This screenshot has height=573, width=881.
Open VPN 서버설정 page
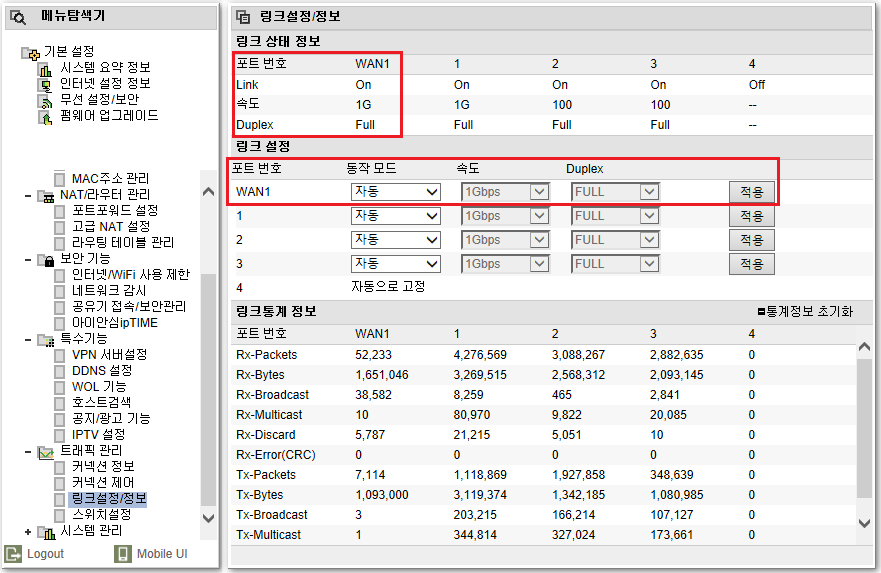[110, 355]
